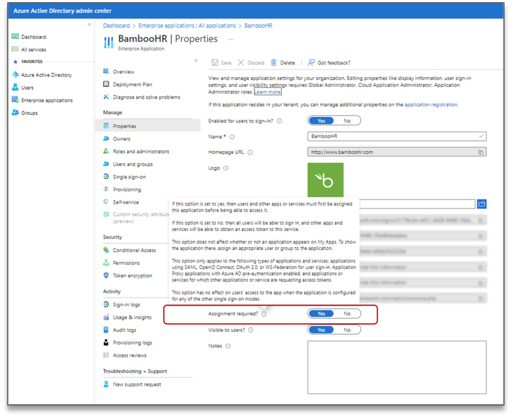This screenshot has width=514, height=420.
Task: Click the info icon next to Homepage URL
Action: tap(250, 153)
